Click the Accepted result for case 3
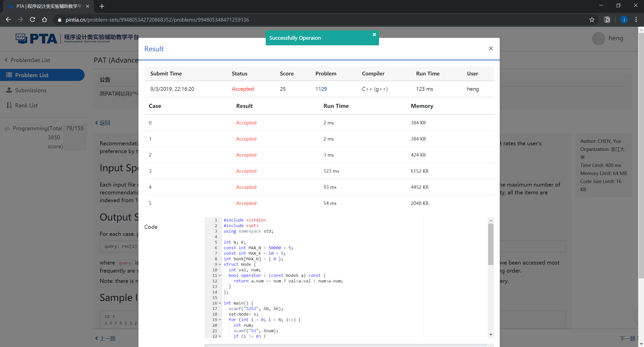 (246, 171)
